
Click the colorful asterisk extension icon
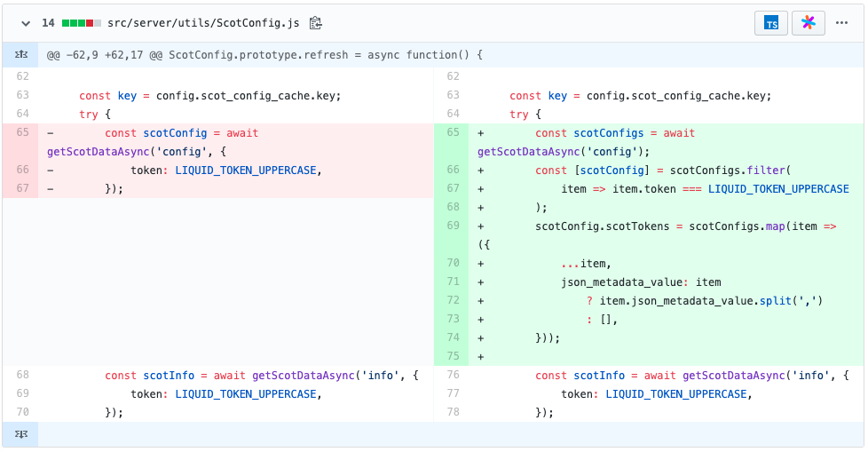click(808, 23)
